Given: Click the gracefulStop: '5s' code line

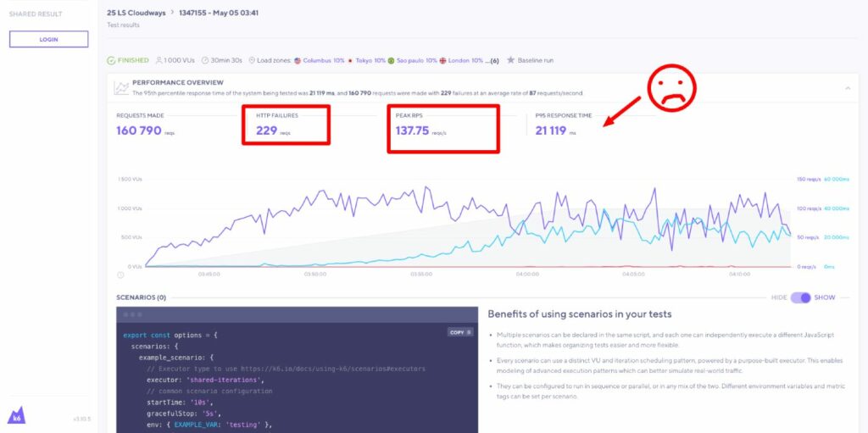Looking at the screenshot, I should 186,414.
